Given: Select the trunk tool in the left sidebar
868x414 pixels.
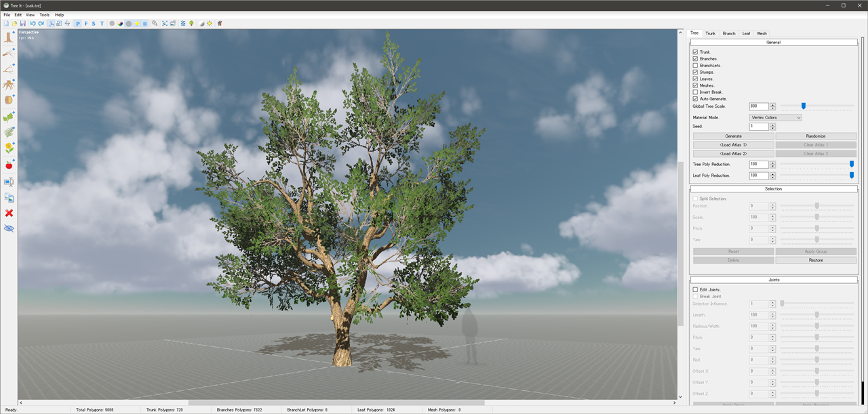Looking at the screenshot, I should coord(8,37).
